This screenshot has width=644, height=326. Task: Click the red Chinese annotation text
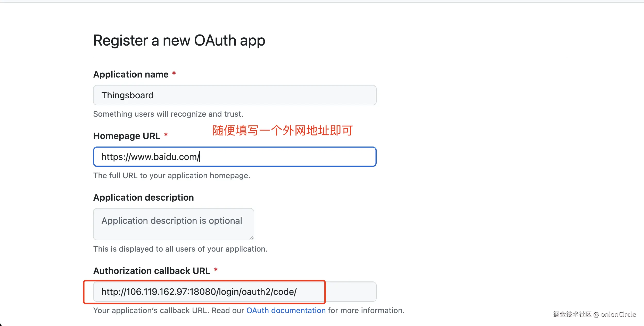click(x=282, y=130)
